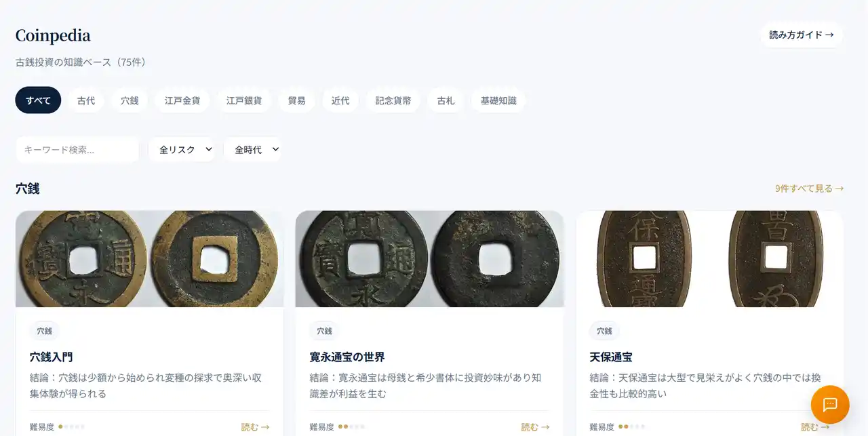
Task: Open the 穴銭入門 coin thumbnail image
Action: tap(149, 259)
